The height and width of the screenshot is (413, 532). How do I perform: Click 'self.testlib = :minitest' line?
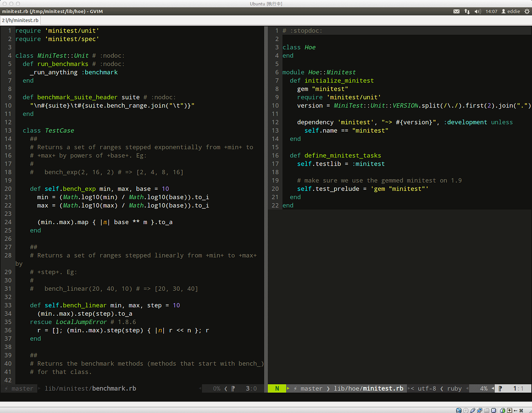tap(341, 164)
